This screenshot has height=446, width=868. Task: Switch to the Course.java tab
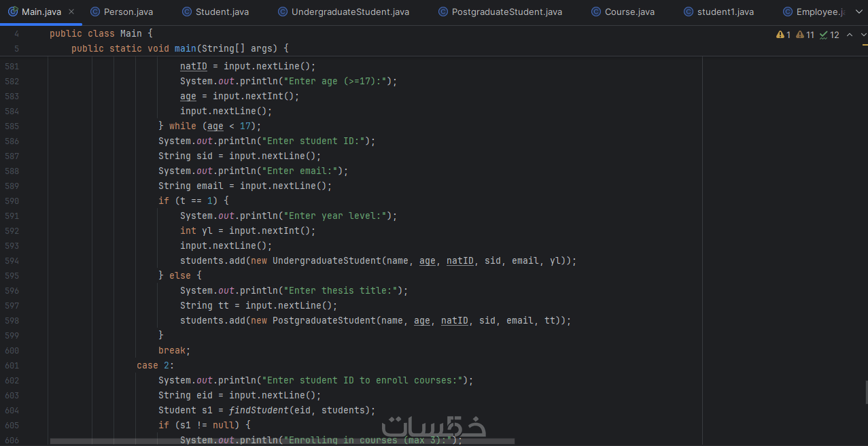tap(622, 12)
